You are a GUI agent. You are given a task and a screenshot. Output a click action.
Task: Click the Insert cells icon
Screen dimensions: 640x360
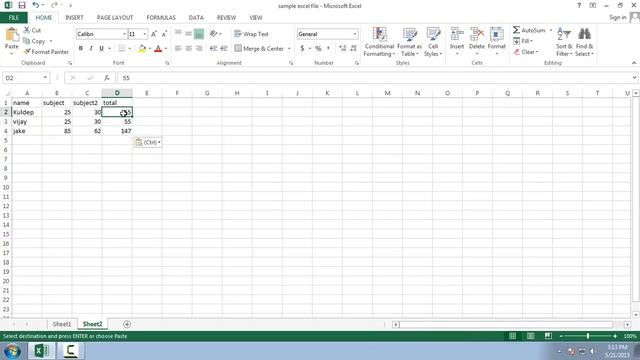pos(457,35)
